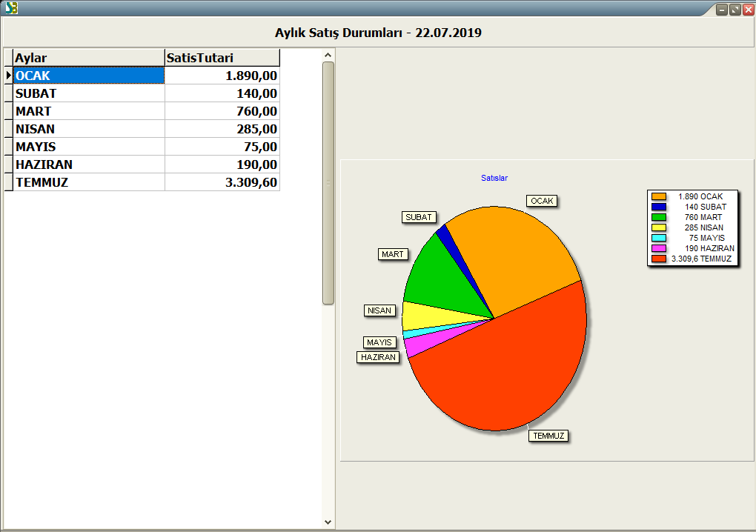Click the SUBAT label on the pie chart
The image size is (756, 532).
(x=419, y=217)
